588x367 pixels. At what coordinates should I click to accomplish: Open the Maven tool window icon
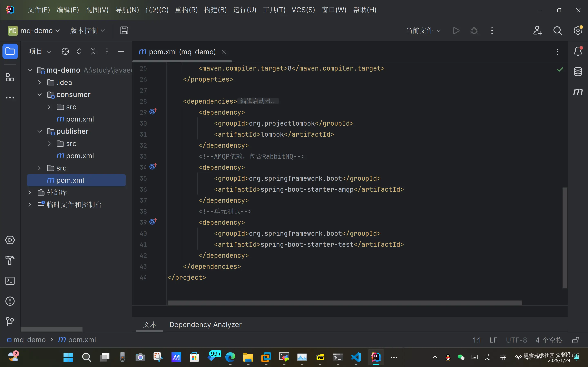coord(578,92)
